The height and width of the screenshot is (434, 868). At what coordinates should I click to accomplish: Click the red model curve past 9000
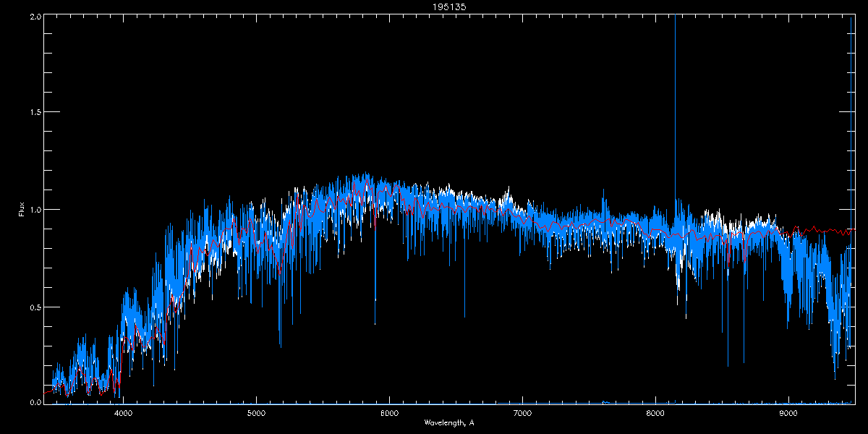[x=825, y=230]
